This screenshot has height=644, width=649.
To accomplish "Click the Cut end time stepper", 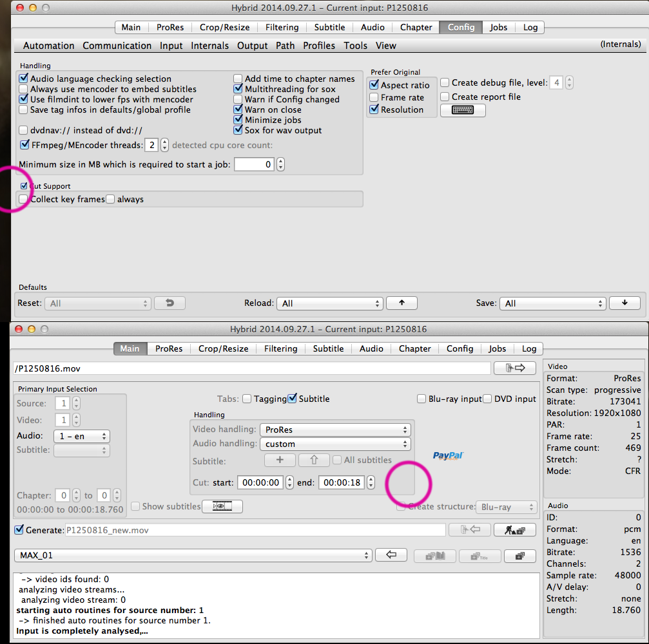I will (x=371, y=482).
